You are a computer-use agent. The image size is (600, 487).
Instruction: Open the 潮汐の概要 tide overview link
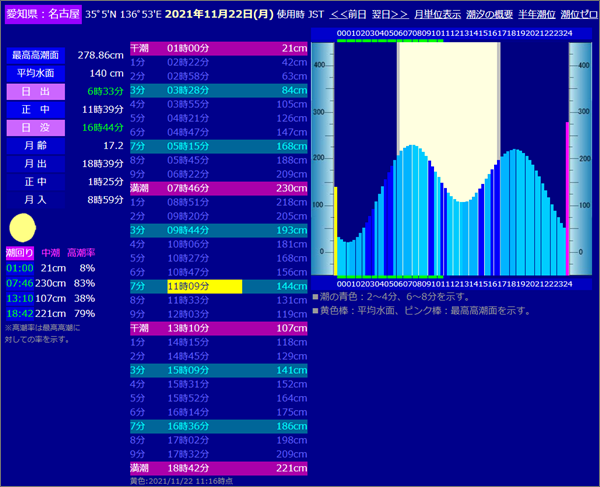click(x=489, y=15)
